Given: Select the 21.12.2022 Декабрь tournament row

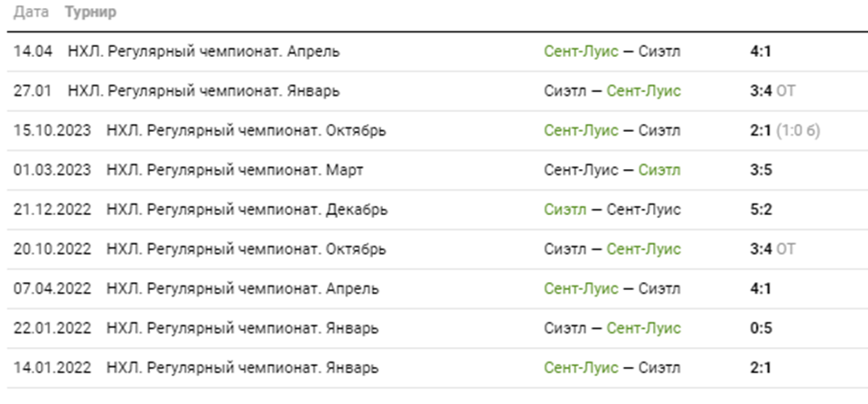Looking at the screenshot, I should click(x=247, y=210).
